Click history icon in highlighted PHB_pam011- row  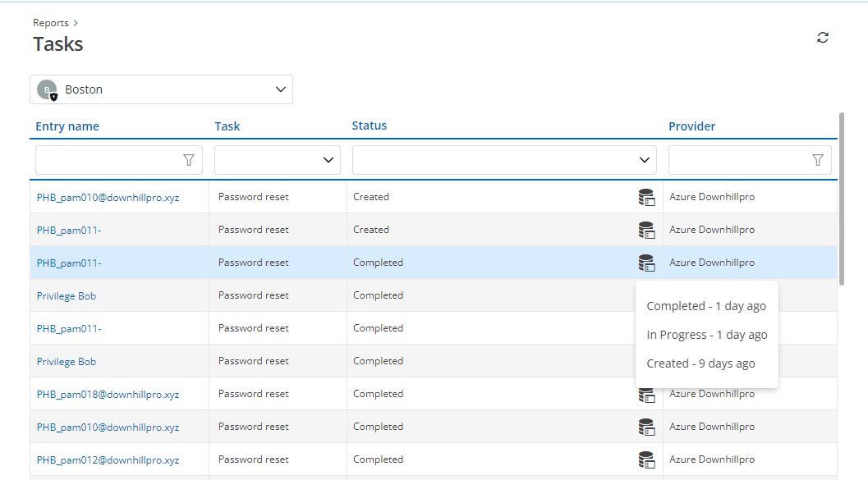coord(646,263)
